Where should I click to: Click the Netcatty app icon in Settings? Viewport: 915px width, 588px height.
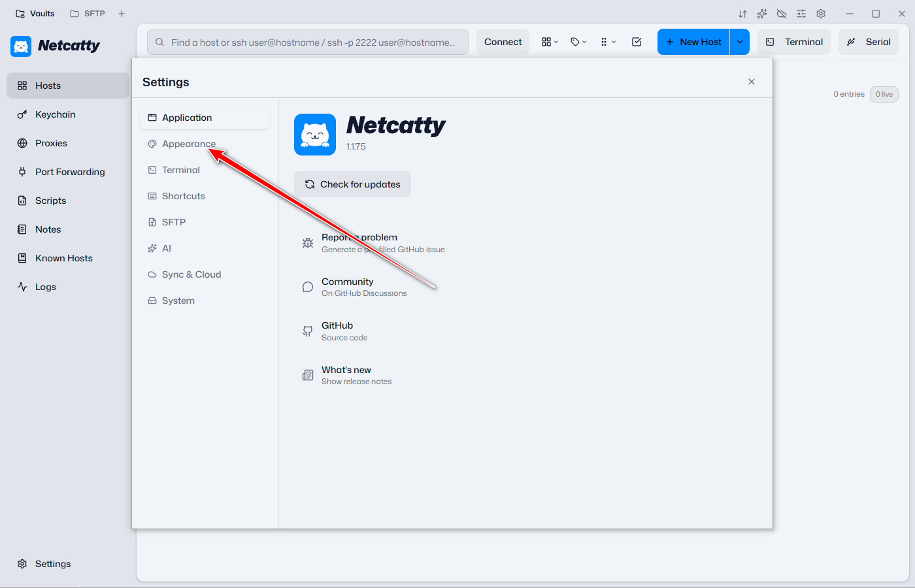315,135
